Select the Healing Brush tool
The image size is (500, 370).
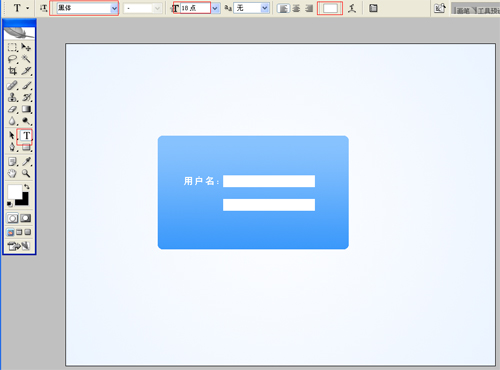pyautogui.click(x=12, y=85)
